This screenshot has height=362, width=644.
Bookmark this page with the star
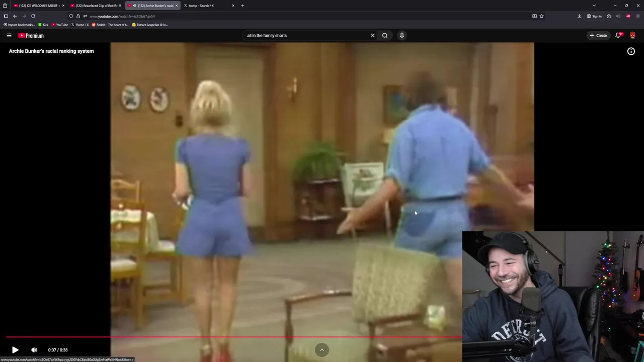pyautogui.click(x=542, y=16)
